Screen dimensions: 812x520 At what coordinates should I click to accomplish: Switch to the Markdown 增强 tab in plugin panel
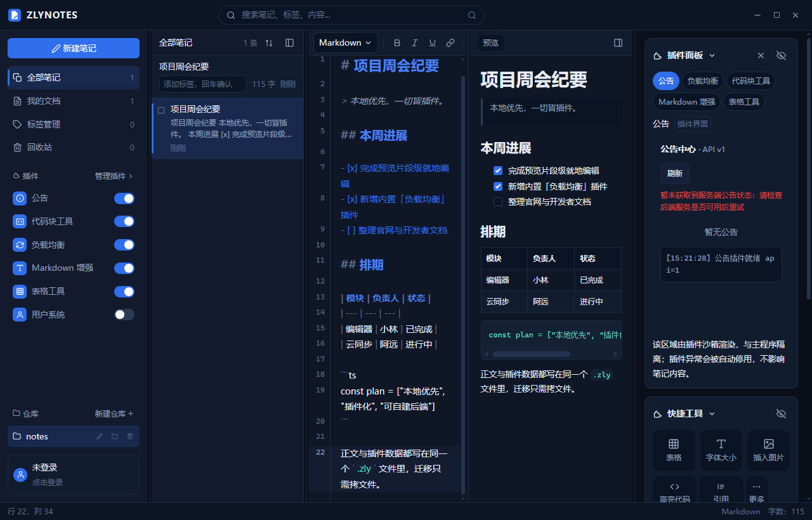[686, 101]
